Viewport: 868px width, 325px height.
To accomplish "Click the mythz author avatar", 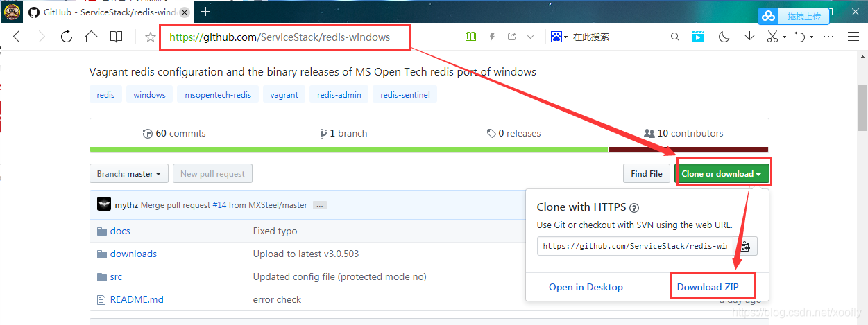I will 104,204.
